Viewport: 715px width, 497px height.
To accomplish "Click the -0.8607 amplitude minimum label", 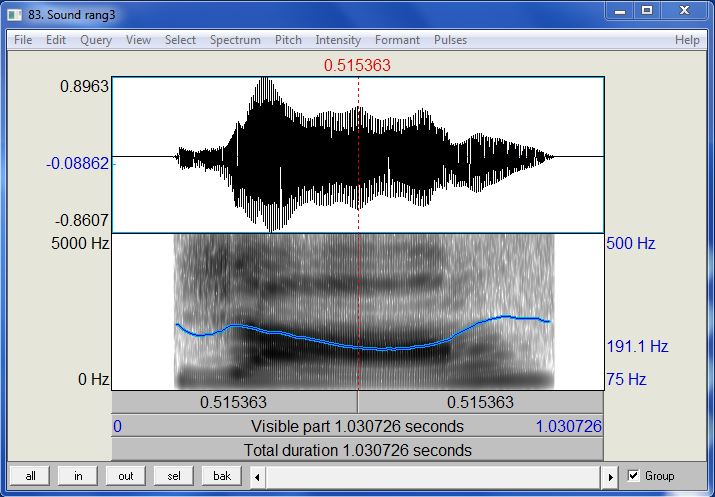I will pyautogui.click(x=82, y=220).
